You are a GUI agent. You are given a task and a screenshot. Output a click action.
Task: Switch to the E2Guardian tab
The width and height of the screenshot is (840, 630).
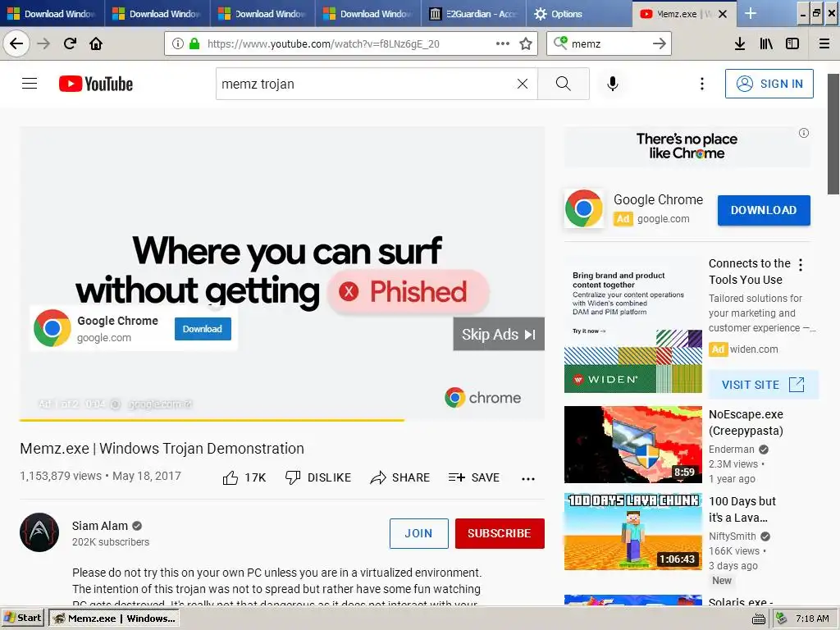coord(473,13)
